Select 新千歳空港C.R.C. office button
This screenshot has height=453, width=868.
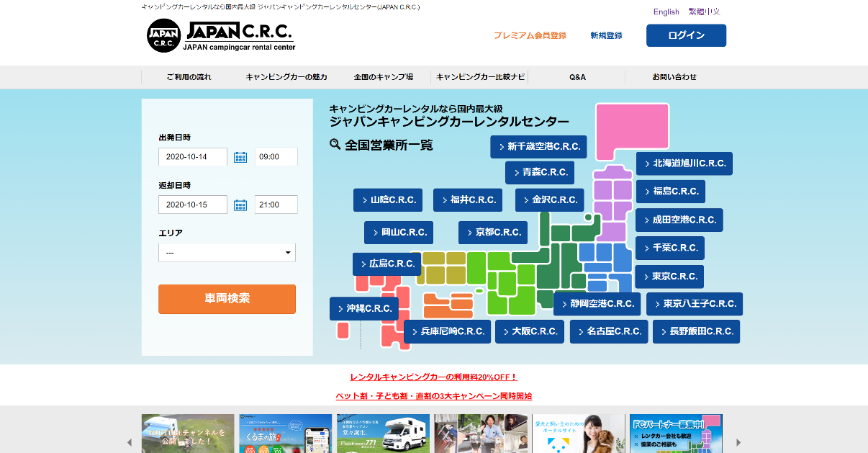pyautogui.click(x=538, y=147)
